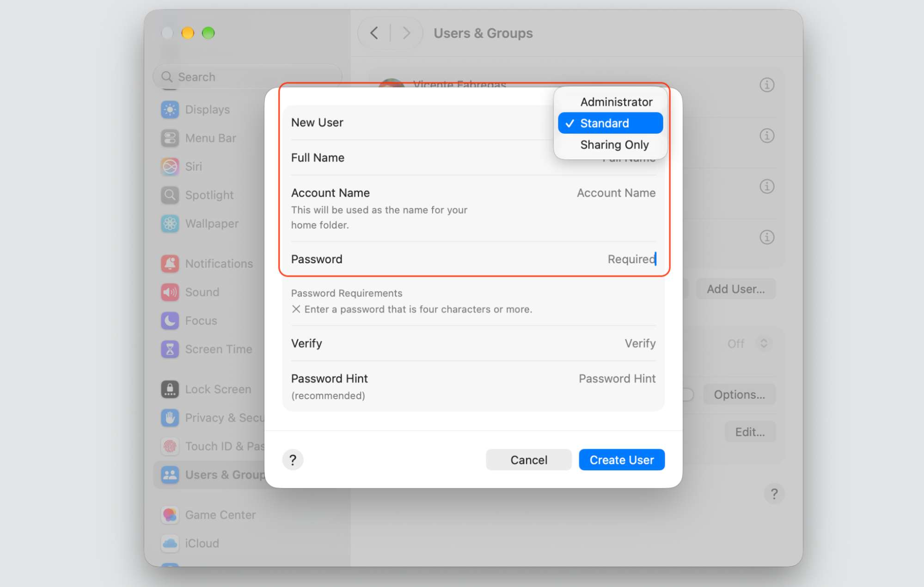
Task: Click the forward navigation arrow
Action: [x=406, y=33]
